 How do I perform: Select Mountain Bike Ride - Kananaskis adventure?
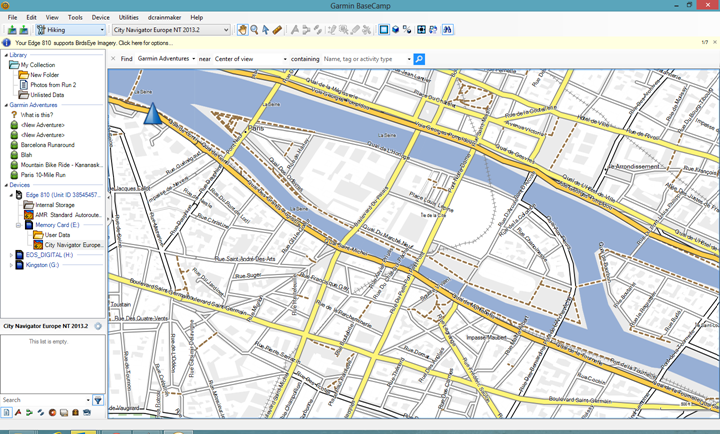[62, 165]
